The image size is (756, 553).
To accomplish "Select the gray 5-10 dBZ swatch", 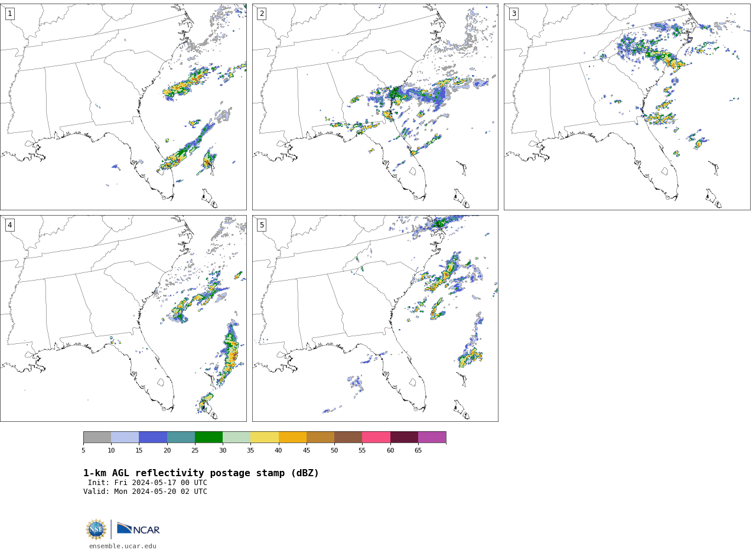I will click(97, 437).
